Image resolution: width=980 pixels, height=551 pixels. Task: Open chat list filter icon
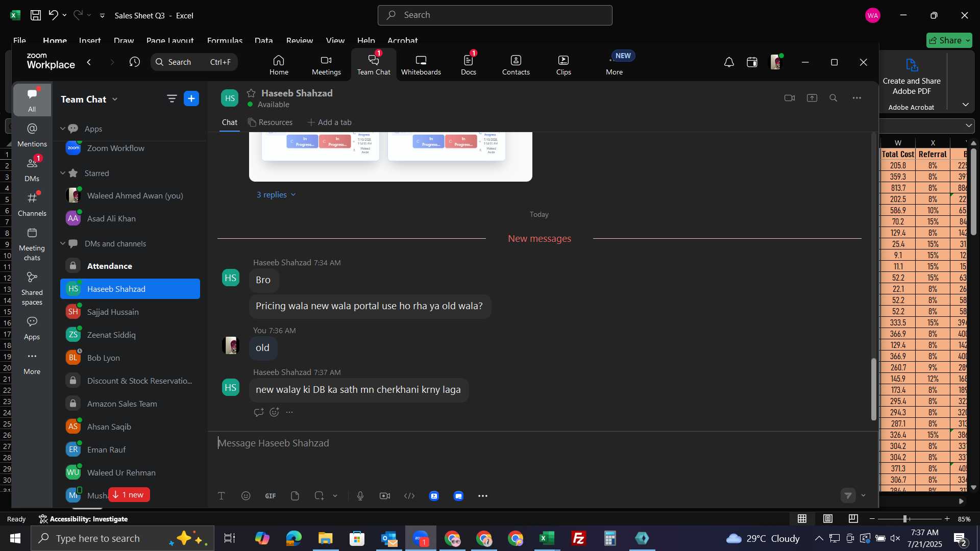coord(172,98)
